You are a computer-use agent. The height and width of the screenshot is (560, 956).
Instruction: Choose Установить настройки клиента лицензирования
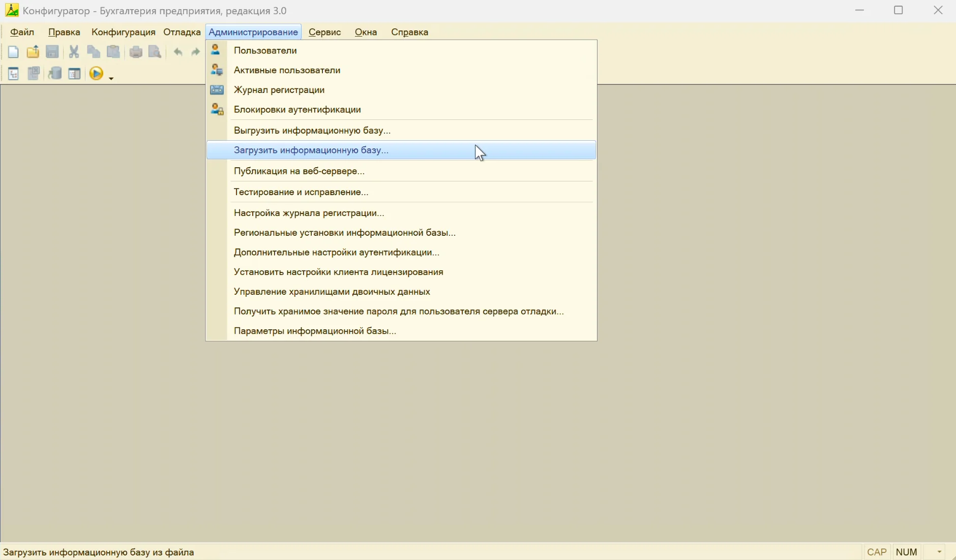point(401,272)
